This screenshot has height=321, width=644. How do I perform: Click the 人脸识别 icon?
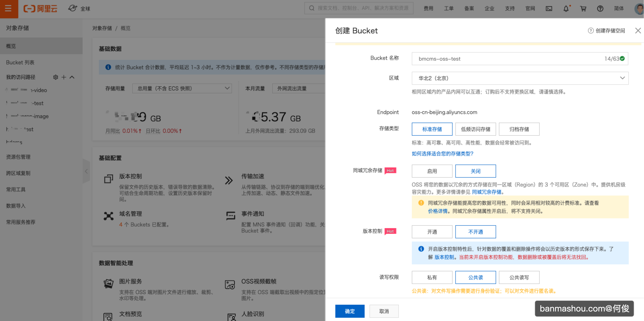(x=232, y=317)
